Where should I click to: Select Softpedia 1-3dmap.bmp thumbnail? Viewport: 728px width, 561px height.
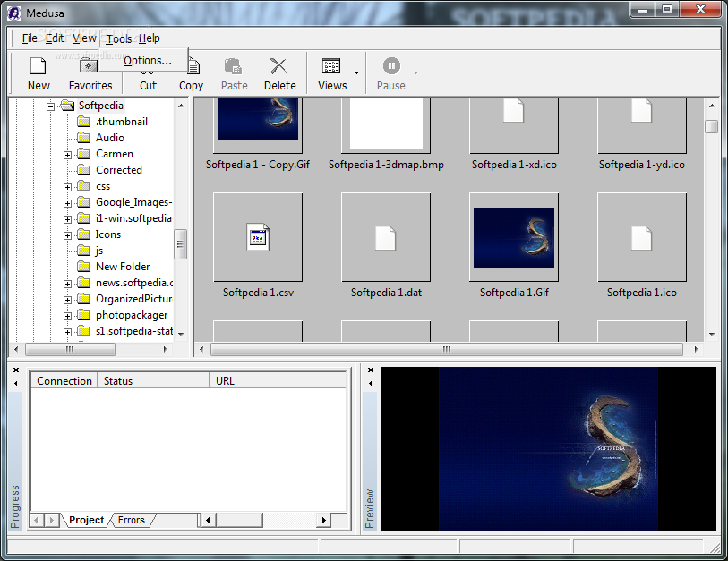click(x=386, y=125)
